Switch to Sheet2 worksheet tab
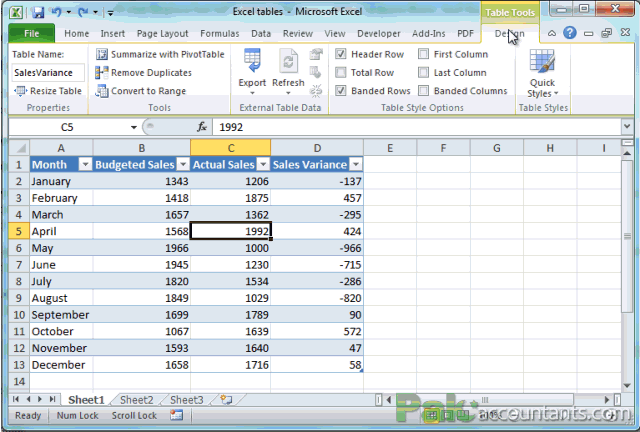Screen dimensions: 640x432 (x=137, y=400)
